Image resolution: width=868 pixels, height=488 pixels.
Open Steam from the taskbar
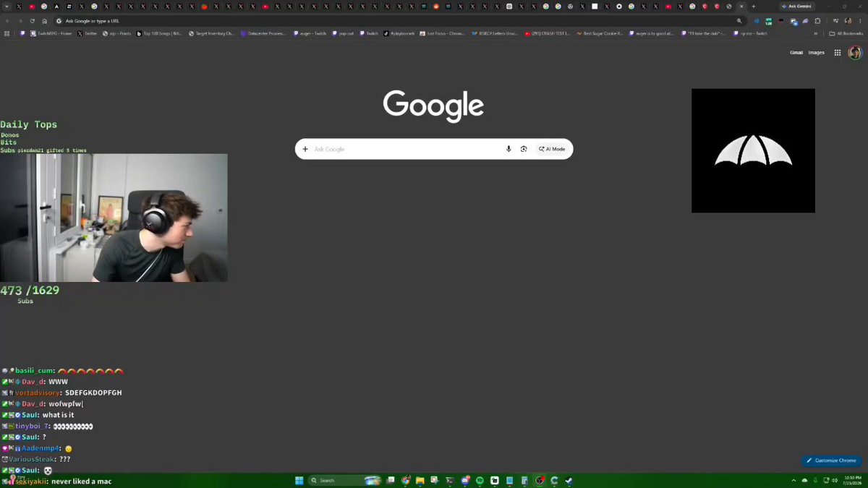(569, 480)
